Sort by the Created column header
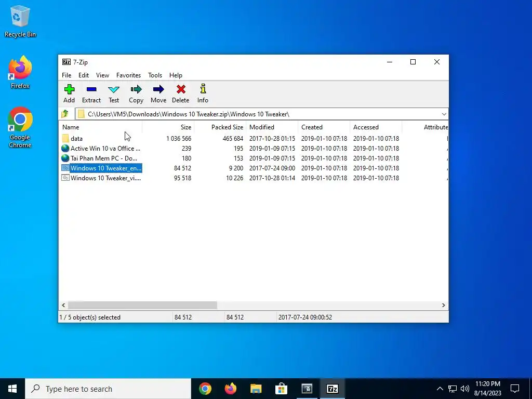 tap(324, 127)
